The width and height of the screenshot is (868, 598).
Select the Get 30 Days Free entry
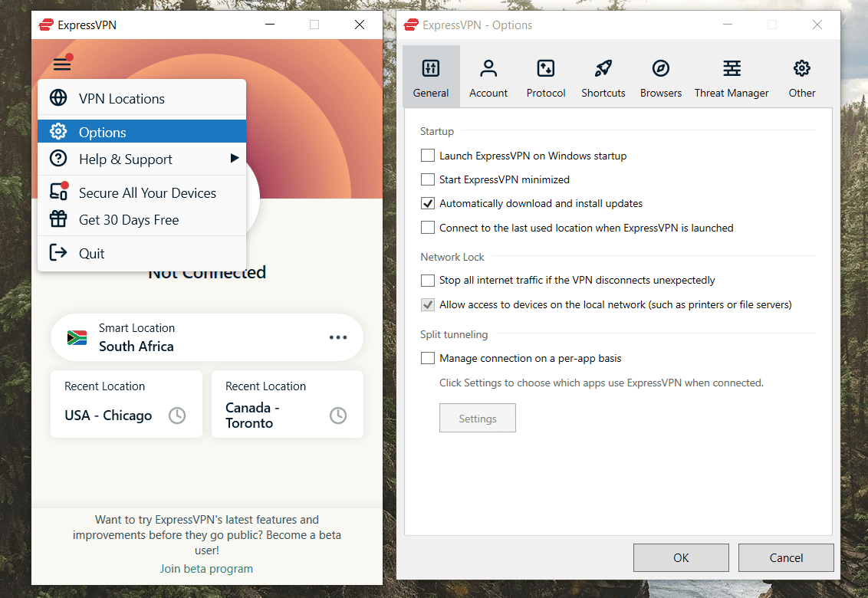tap(142, 220)
